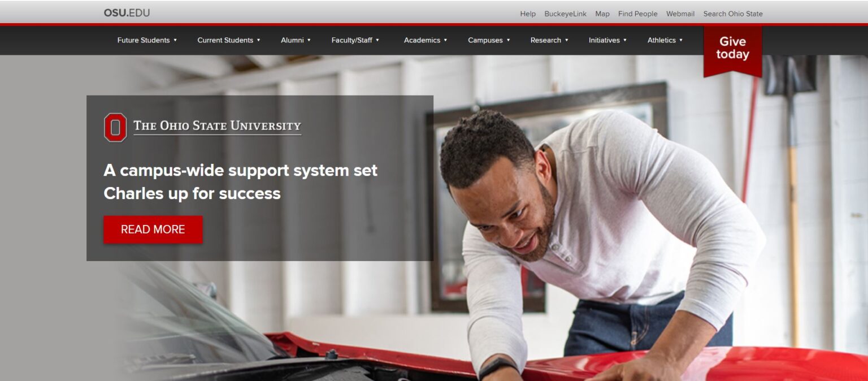This screenshot has height=381, width=868.
Task: Expand the Faculty/Staff menu
Action: tap(355, 40)
